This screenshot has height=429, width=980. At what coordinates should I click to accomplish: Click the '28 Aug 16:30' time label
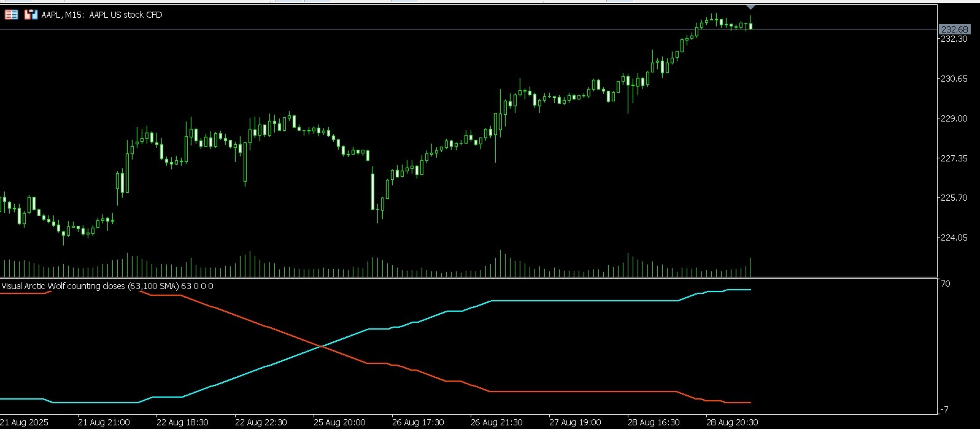click(654, 422)
